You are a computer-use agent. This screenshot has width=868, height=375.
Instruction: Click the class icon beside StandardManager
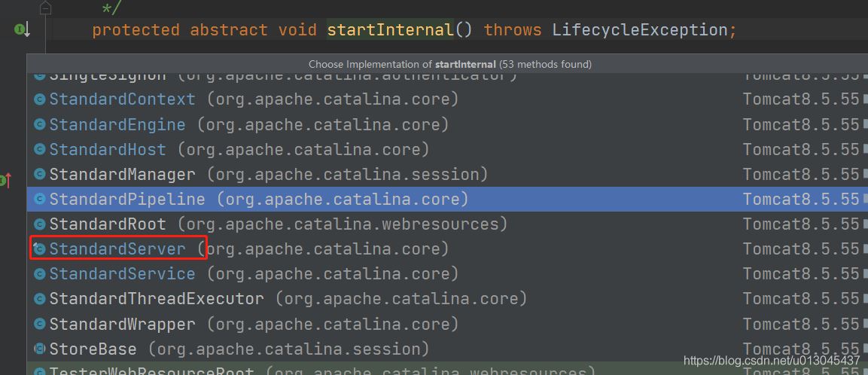tap(40, 174)
